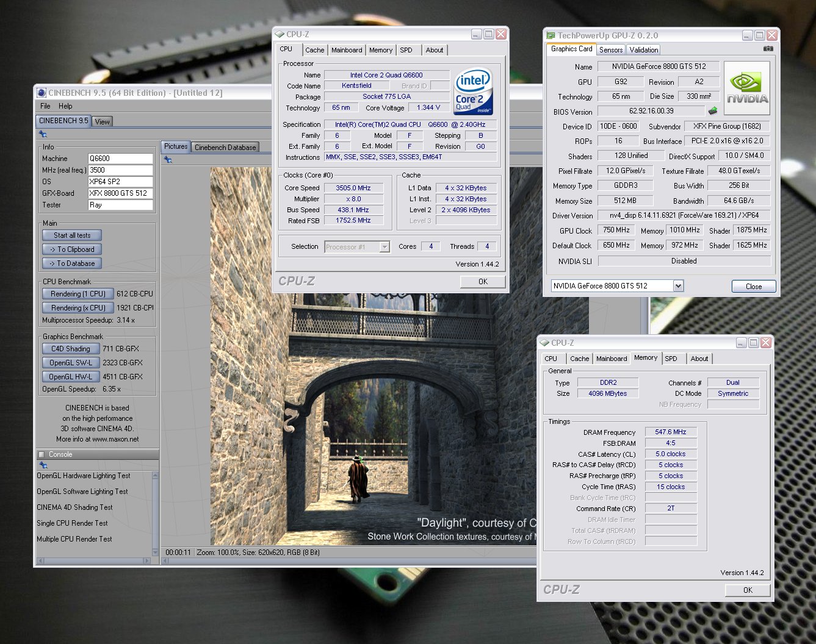Run the C4D Shading benchmark
Image resolution: width=816 pixels, height=644 pixels.
coord(71,349)
